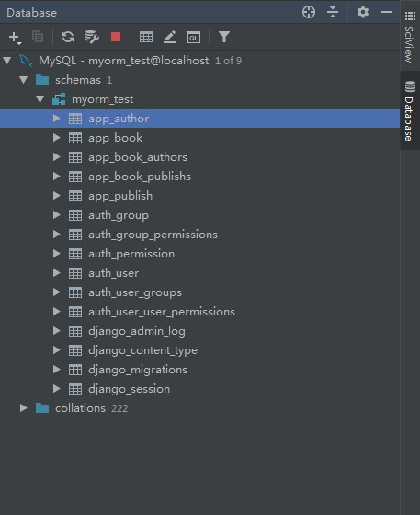Select the django_content_type table
This screenshot has width=420, height=515.
pyautogui.click(x=142, y=350)
